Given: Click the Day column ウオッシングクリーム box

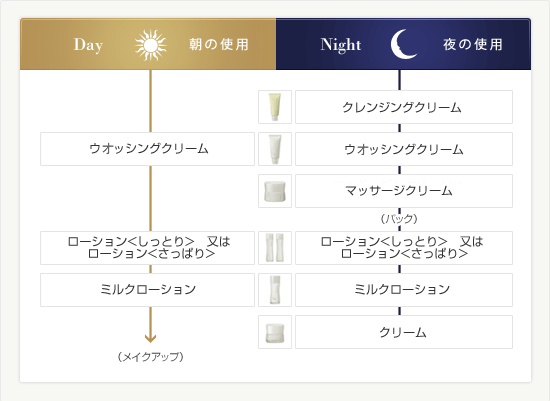Looking at the screenshot, I should click(147, 149).
